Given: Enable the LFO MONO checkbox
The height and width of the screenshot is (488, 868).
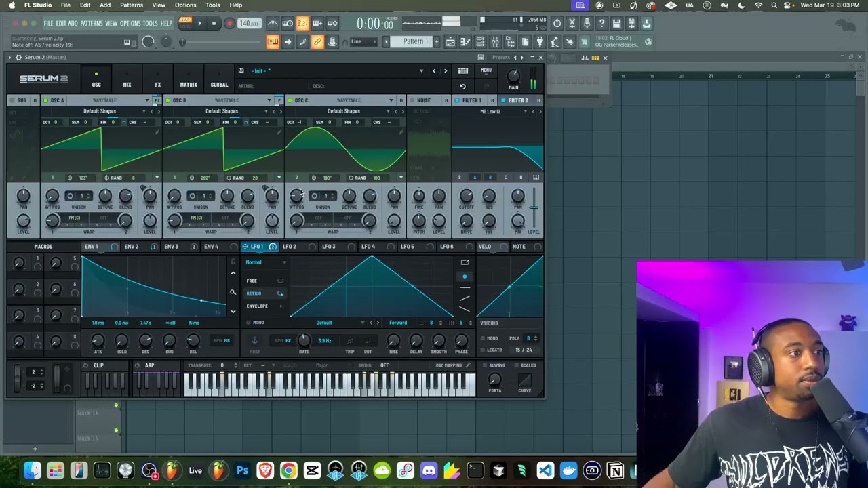Looking at the screenshot, I should 249,323.
